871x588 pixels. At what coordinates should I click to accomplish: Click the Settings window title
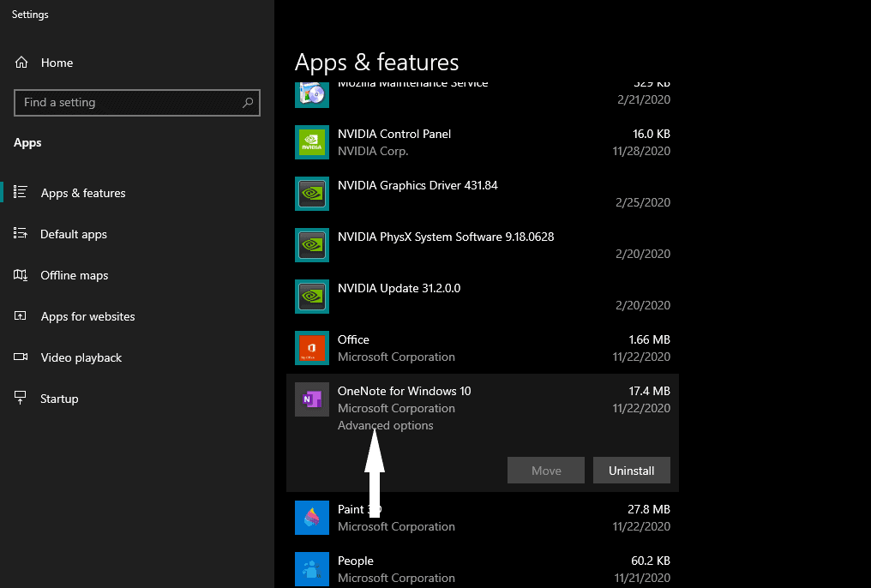30,15
